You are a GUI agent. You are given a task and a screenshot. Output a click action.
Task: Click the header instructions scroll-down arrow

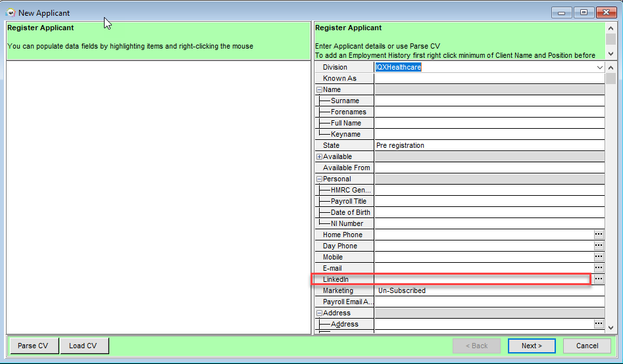pyautogui.click(x=611, y=54)
